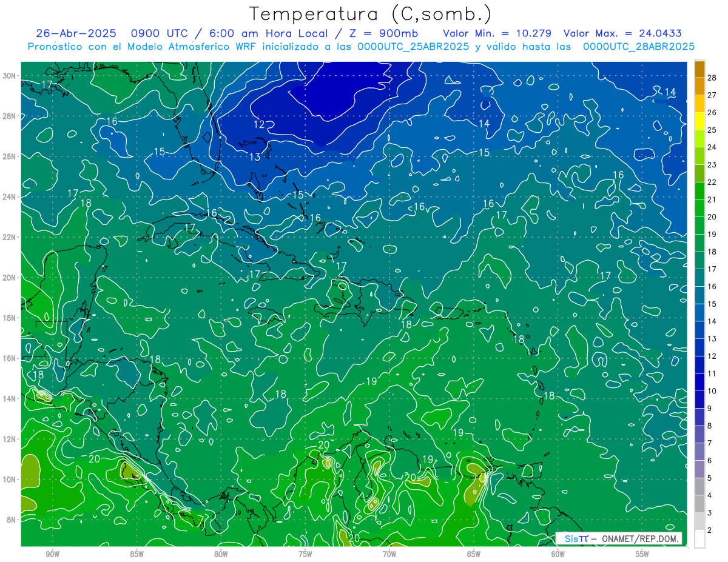Click the longitude axis label "55W"
The width and height of the screenshot is (728, 562).
click(642, 554)
